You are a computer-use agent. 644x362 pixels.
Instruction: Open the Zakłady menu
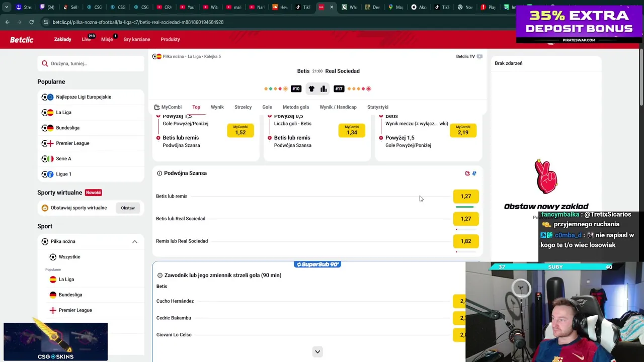63,39
